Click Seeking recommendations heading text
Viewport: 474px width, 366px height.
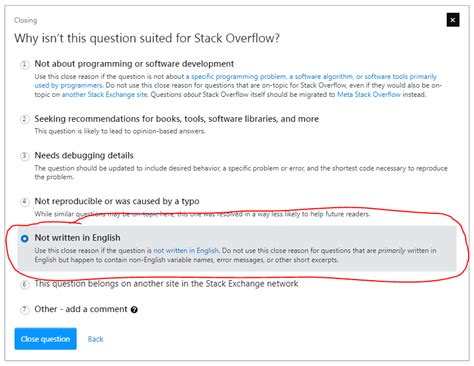(177, 119)
